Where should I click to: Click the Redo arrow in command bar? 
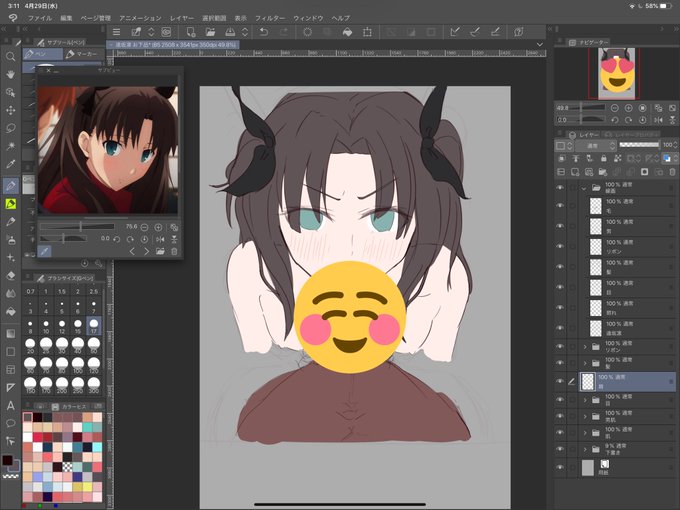284,32
